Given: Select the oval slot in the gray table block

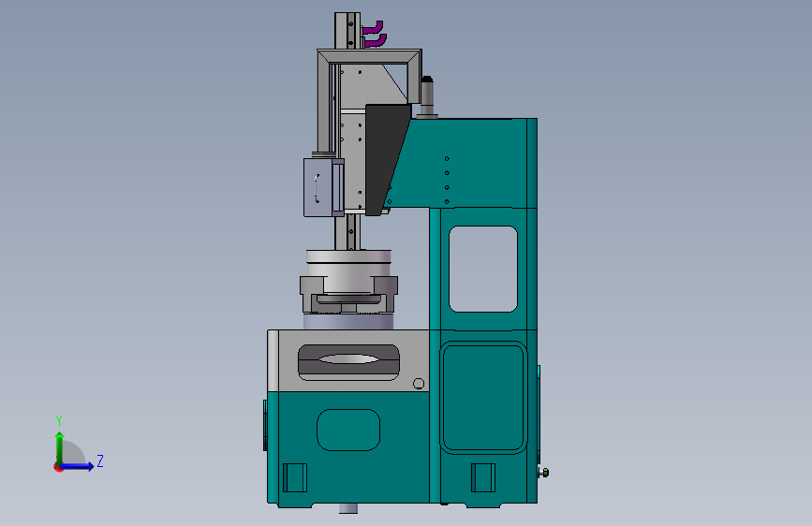Looking at the screenshot, I should 348,362.
